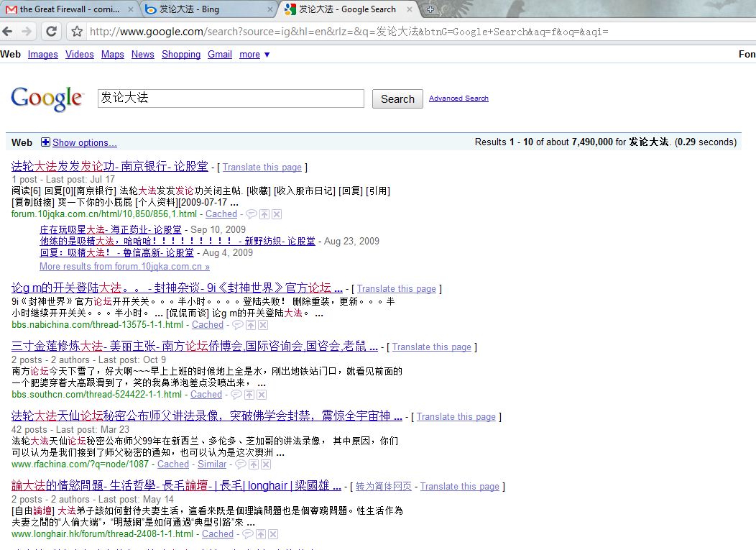Bookmark the page with the star icon
Image resolution: width=756 pixels, height=550 pixels.
(77, 32)
